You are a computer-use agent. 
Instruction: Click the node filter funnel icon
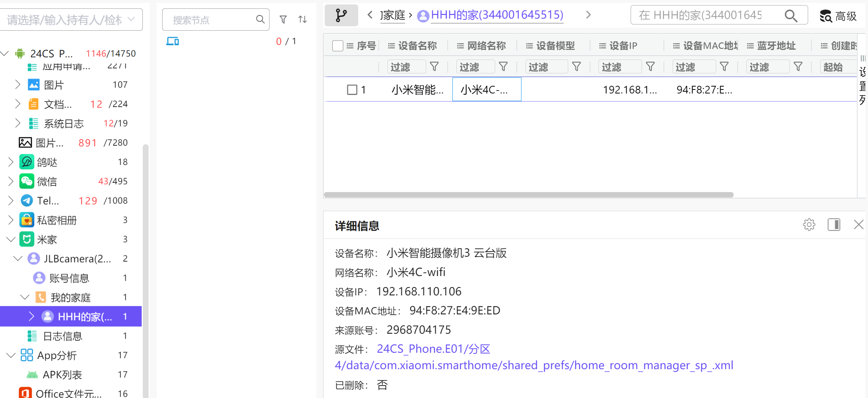click(x=283, y=19)
